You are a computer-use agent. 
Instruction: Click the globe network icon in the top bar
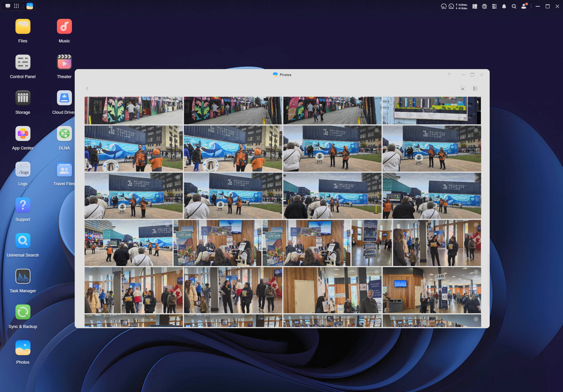(x=484, y=6)
